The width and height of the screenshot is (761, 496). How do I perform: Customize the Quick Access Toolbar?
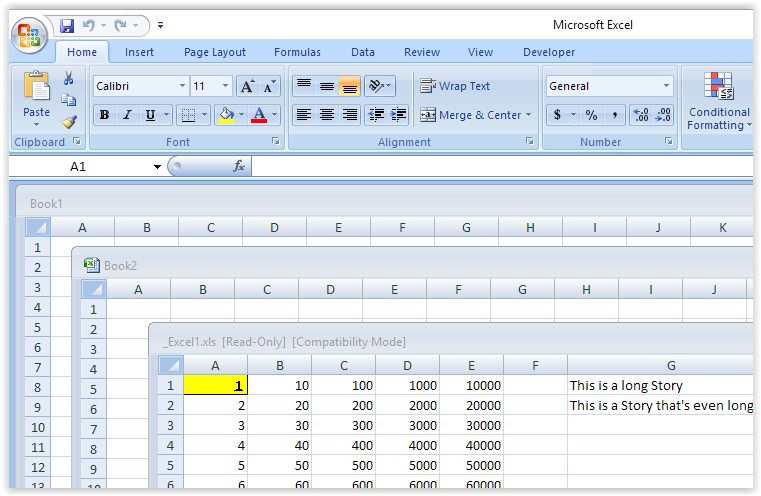click(160, 25)
